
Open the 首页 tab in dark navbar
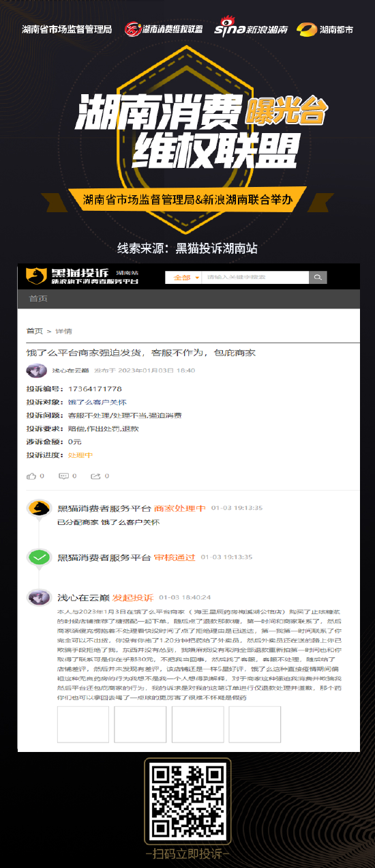(38, 299)
